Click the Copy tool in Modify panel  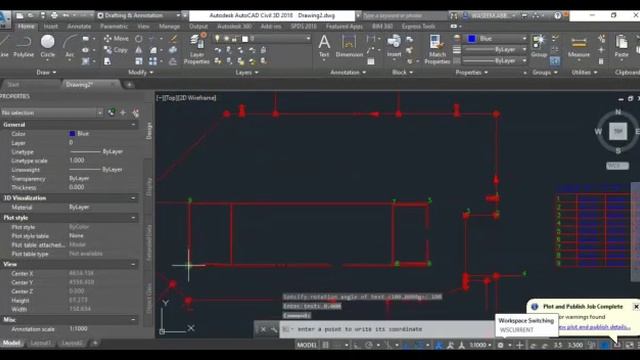[116, 50]
